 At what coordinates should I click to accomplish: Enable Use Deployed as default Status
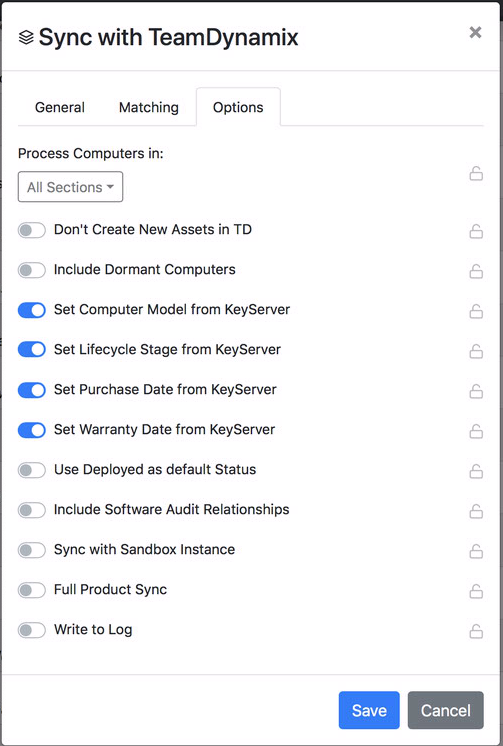(32, 470)
